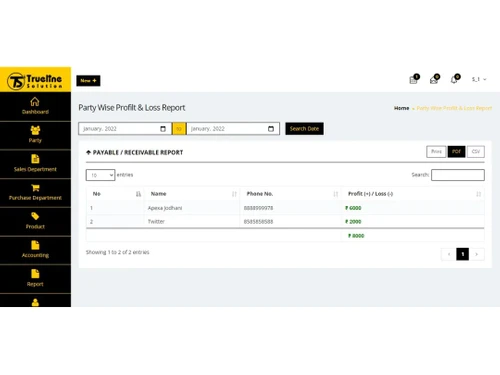
Task: Open the Purchase Department cart icon
Action: (35, 188)
